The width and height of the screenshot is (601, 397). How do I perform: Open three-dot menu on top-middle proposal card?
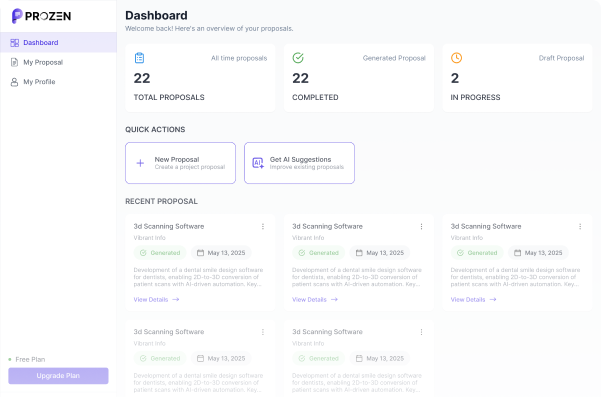(422, 226)
